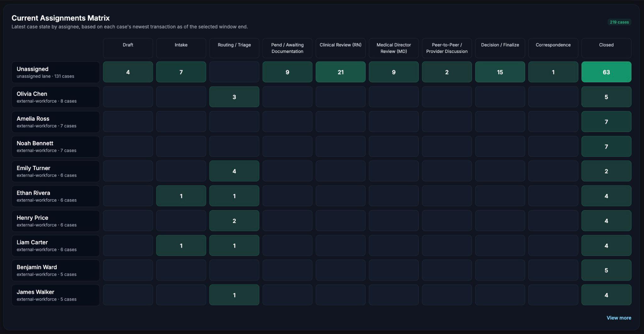Select the Routing / Triage column header

pyautogui.click(x=234, y=48)
